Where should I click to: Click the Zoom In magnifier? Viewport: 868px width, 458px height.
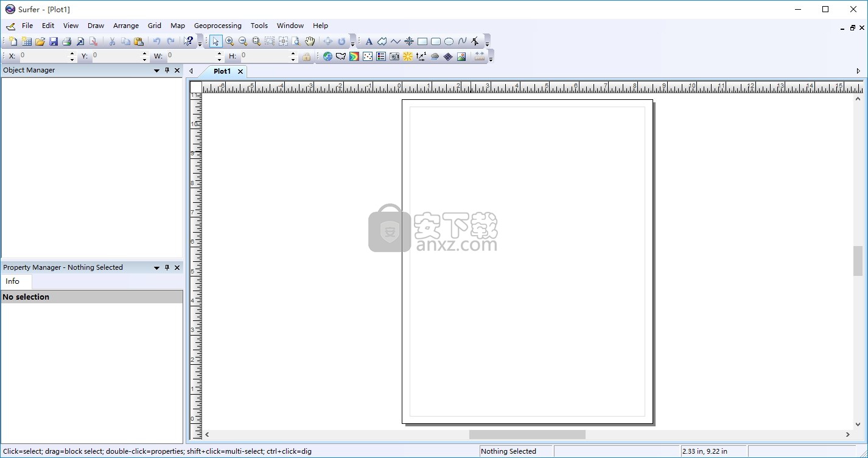(229, 41)
